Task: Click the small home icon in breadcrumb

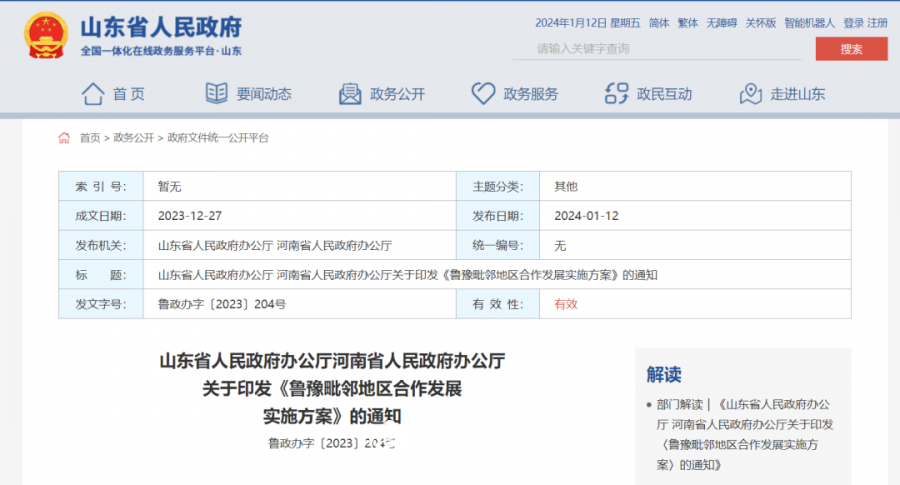Action: (x=64, y=138)
